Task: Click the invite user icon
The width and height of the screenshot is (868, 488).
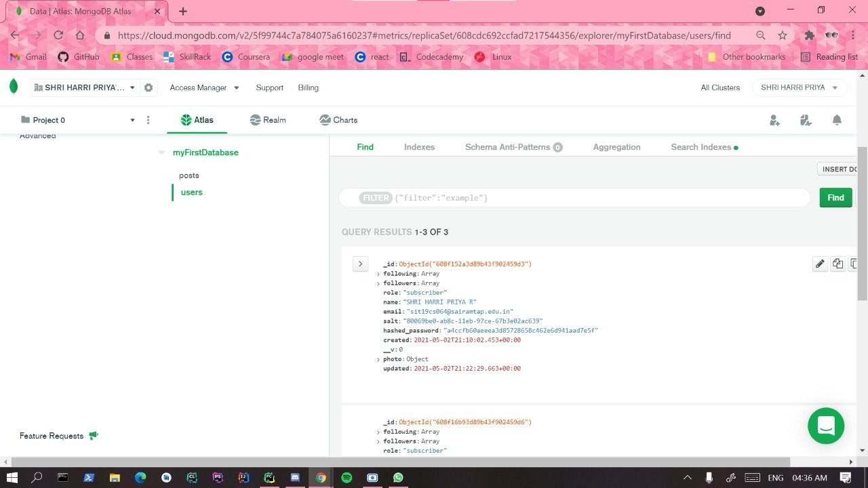Action: tap(774, 119)
